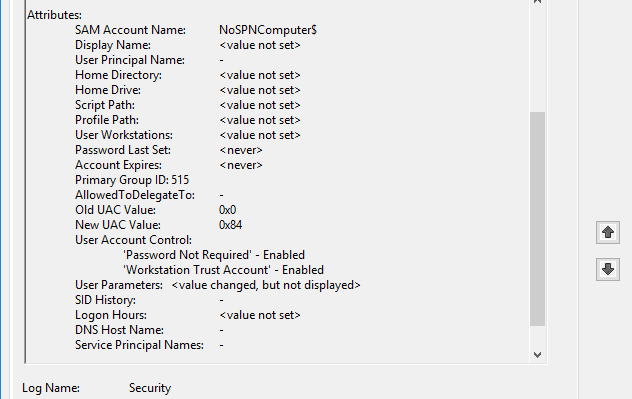Click the Log Name: label
Viewport: 632px width, 399px height.
(51, 388)
